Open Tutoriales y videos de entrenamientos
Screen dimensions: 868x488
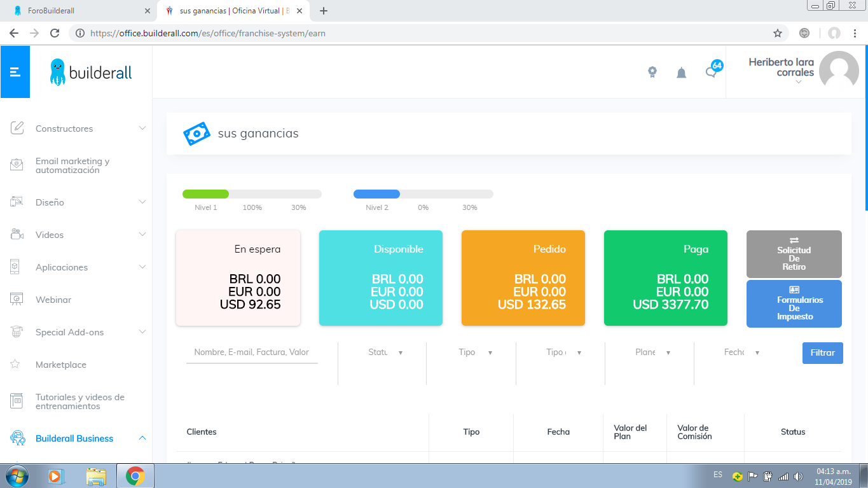(x=80, y=401)
